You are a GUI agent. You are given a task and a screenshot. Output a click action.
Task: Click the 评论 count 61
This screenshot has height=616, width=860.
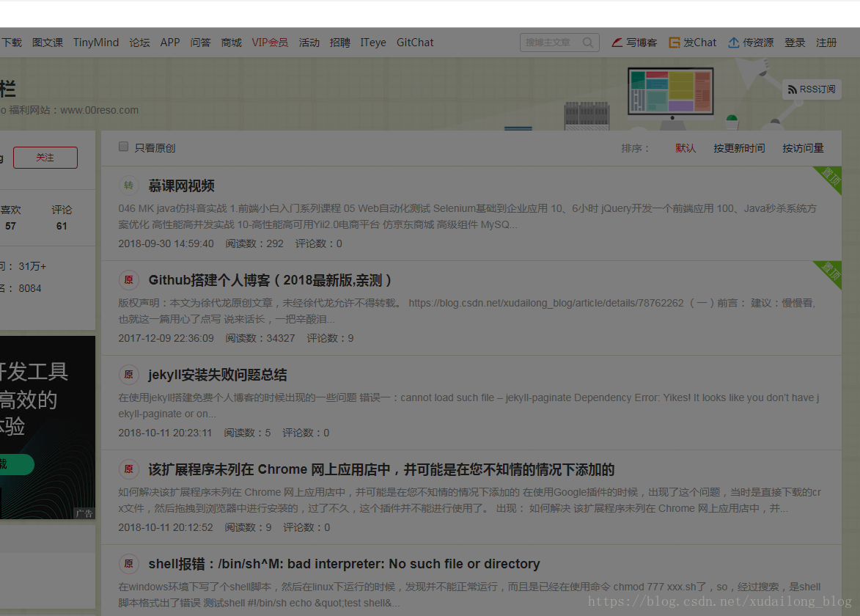(x=62, y=226)
